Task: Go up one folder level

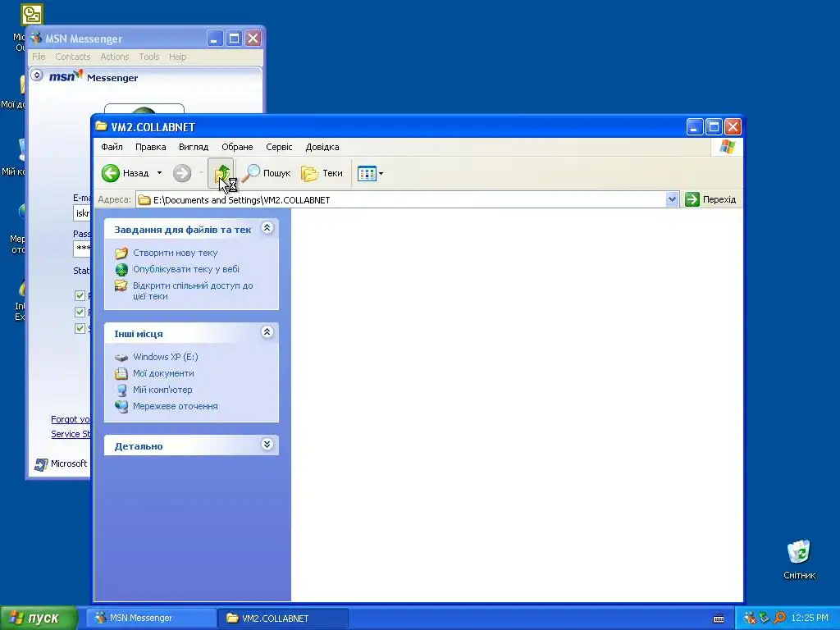Action: click(x=221, y=173)
